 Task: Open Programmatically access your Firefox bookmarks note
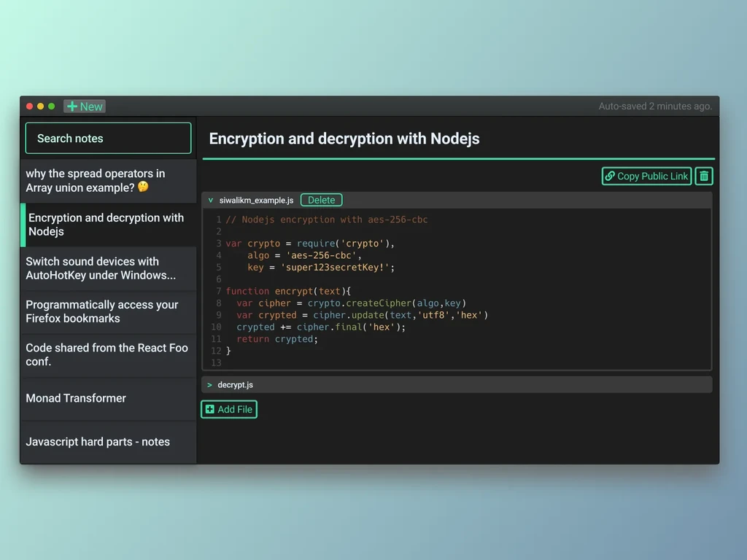108,311
